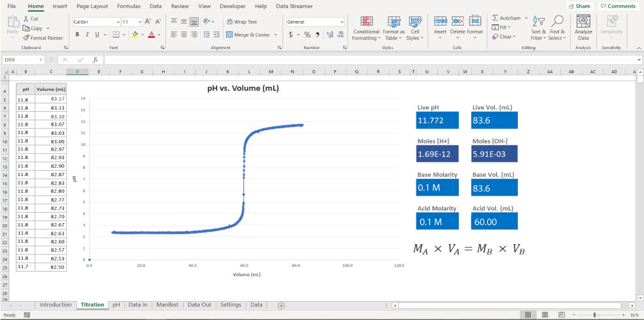Open the Data Streamer ribbon tab
644x320 pixels.
click(x=294, y=6)
